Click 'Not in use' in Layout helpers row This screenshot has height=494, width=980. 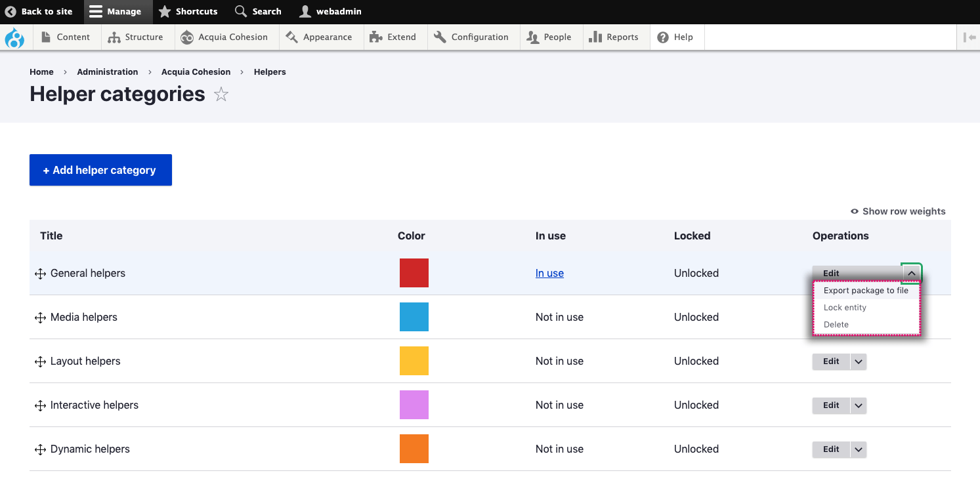(559, 361)
